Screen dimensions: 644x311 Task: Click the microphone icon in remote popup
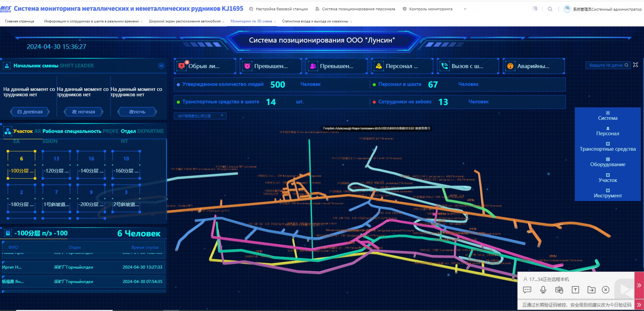point(543,290)
